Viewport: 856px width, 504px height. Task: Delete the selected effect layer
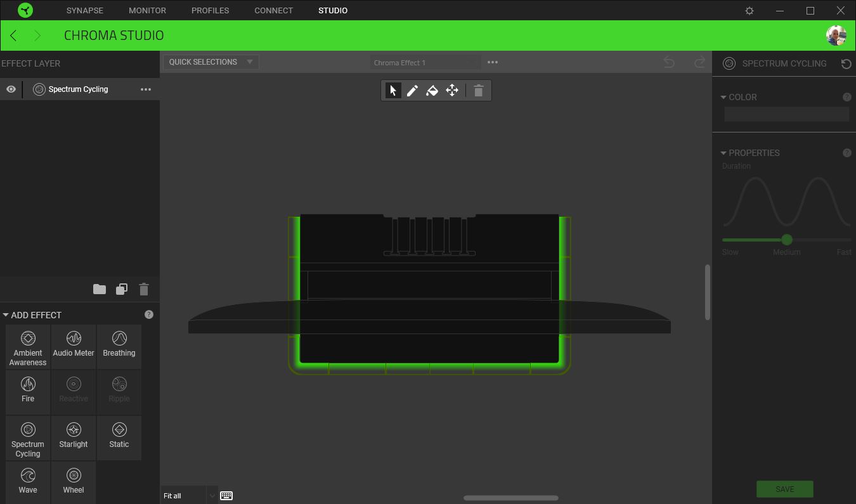coord(144,289)
